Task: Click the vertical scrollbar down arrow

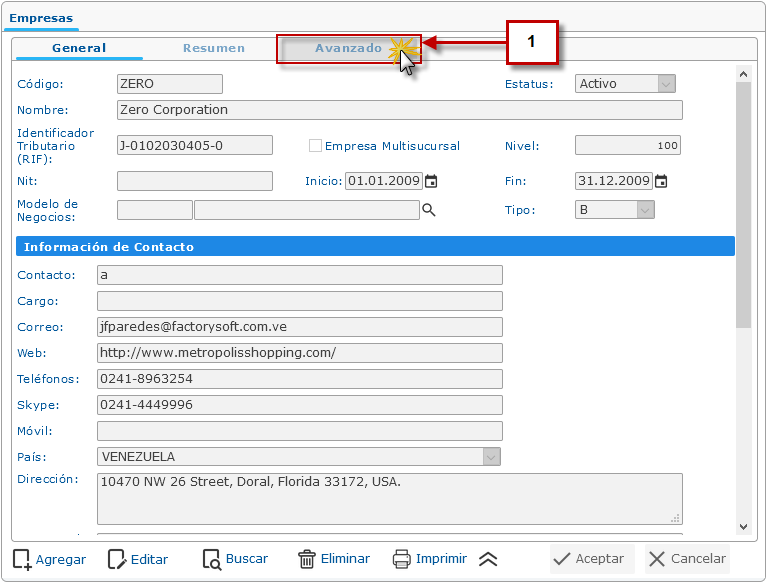Action: tap(742, 527)
